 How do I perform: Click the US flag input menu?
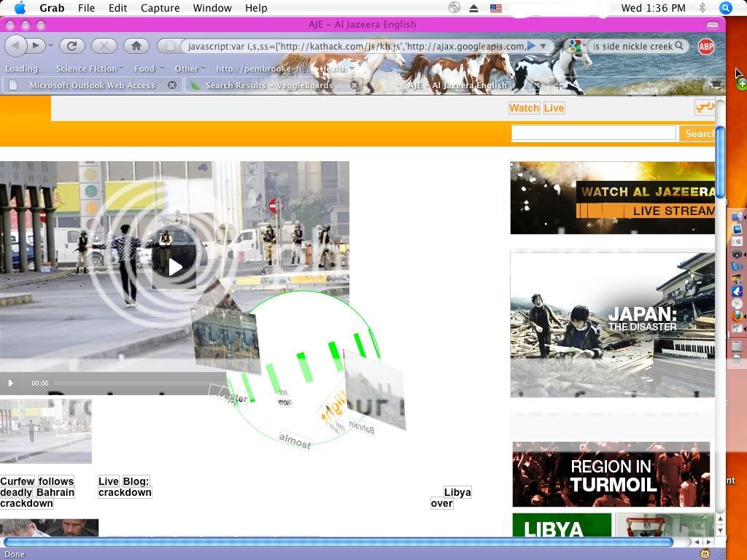click(x=496, y=8)
